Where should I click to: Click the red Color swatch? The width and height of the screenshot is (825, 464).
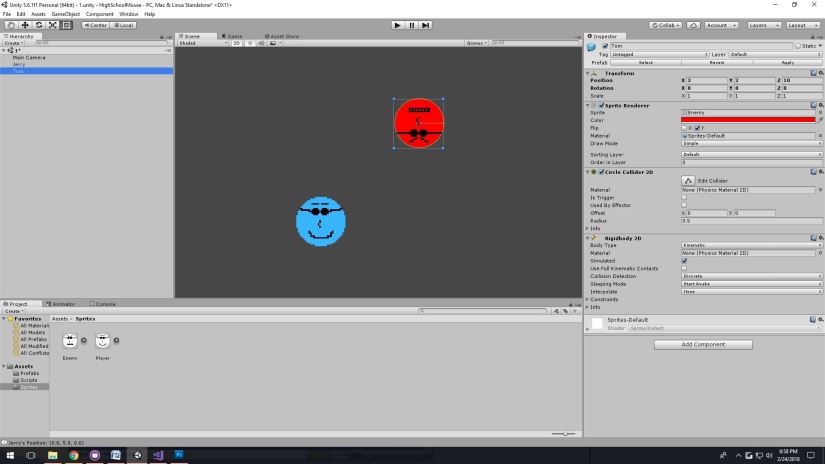tap(747, 120)
